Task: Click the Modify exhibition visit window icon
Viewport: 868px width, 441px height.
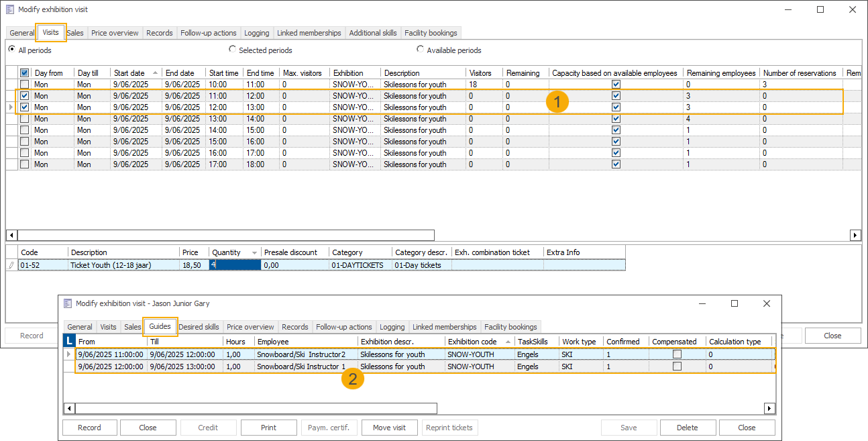Action: (x=11, y=10)
